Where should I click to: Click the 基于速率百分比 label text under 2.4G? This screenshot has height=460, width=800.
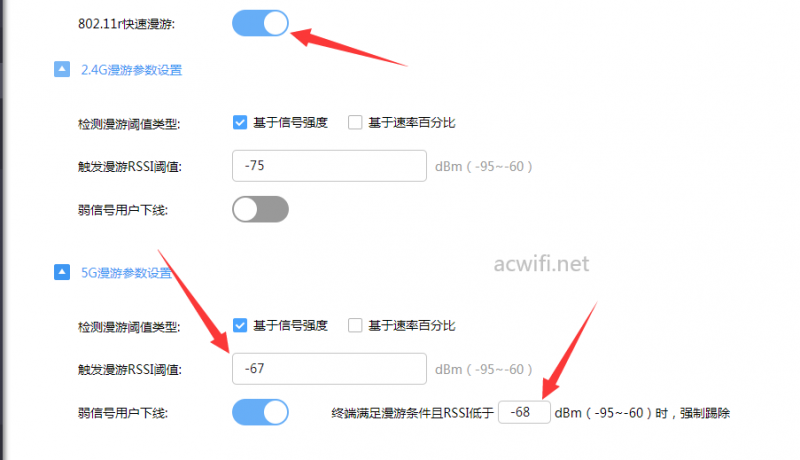412,122
